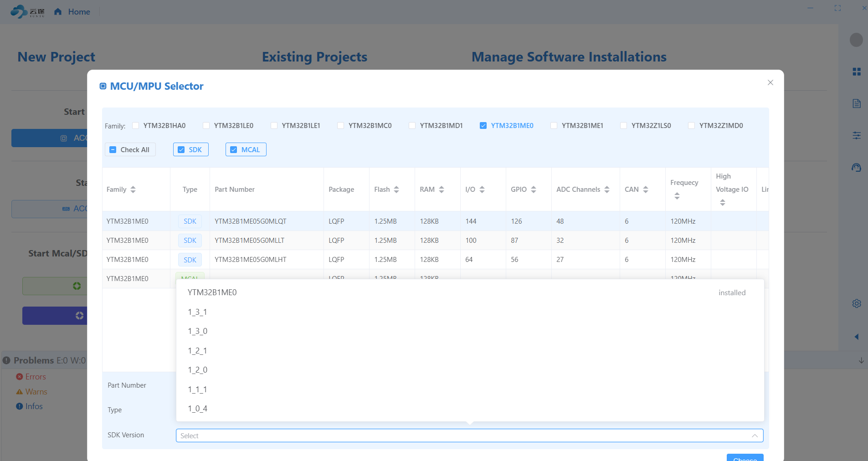This screenshot has width=868, height=461.
Task: Sort table by Frequecy column
Action: point(677,196)
